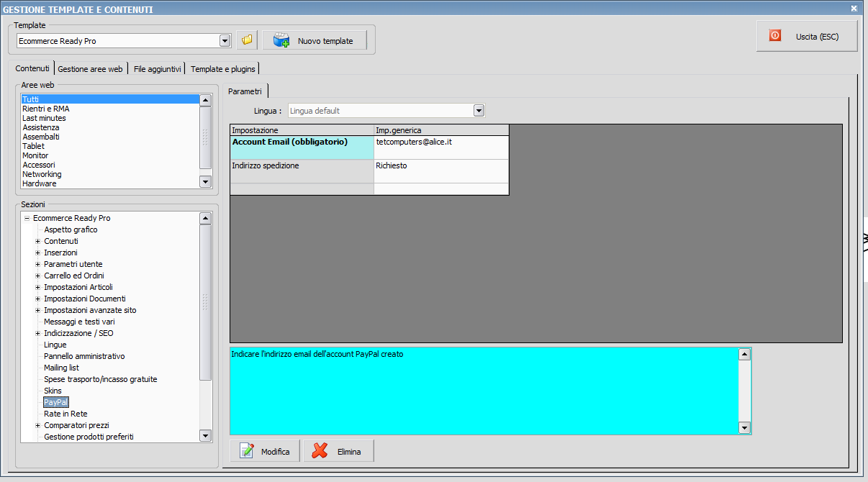The height and width of the screenshot is (482, 868).
Task: Click the Impostazione column header
Action: tap(302, 130)
